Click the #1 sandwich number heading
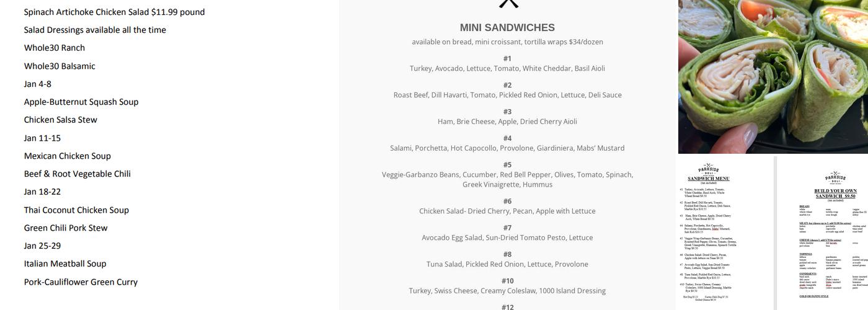The height and width of the screenshot is (310, 868). pyautogui.click(x=507, y=58)
